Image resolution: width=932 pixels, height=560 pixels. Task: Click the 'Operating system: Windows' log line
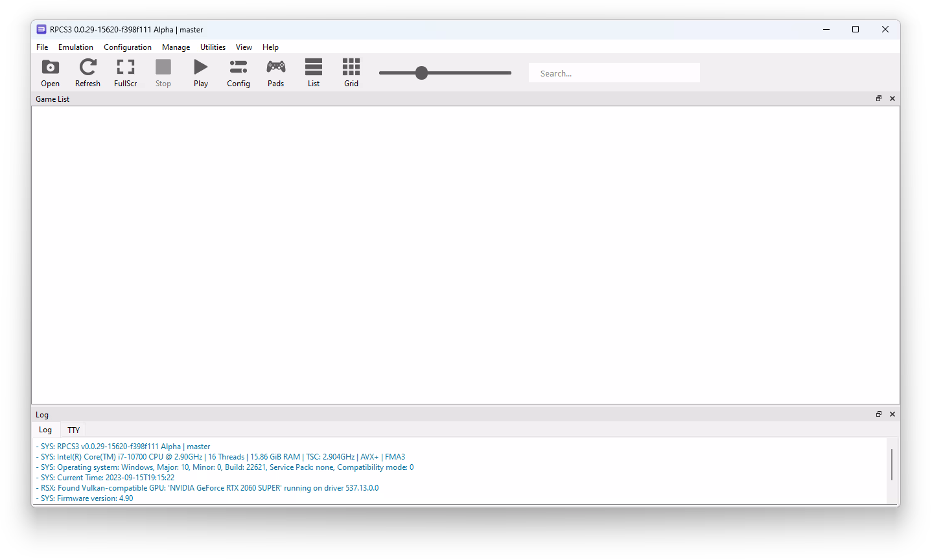coord(225,467)
